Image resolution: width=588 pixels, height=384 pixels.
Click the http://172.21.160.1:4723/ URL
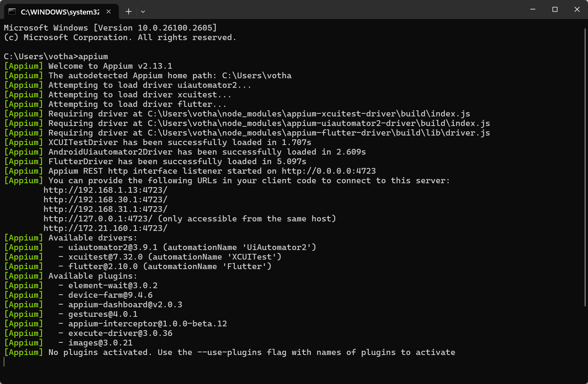[105, 228]
